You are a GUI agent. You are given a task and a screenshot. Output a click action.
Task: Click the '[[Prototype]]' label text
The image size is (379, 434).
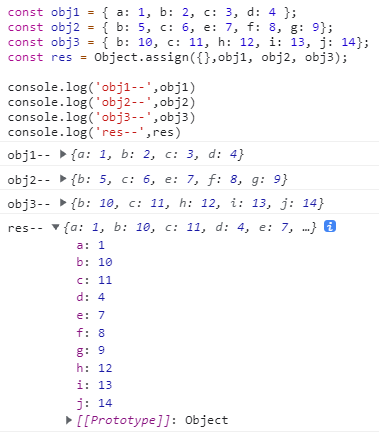(x=123, y=420)
